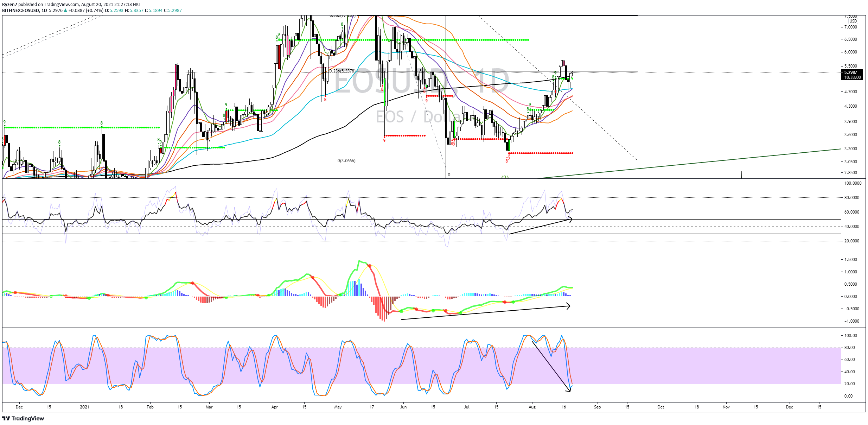Click the 0.236(5.3378) Fibonacci level label
Screen dimensions: 868x425
[342, 71]
